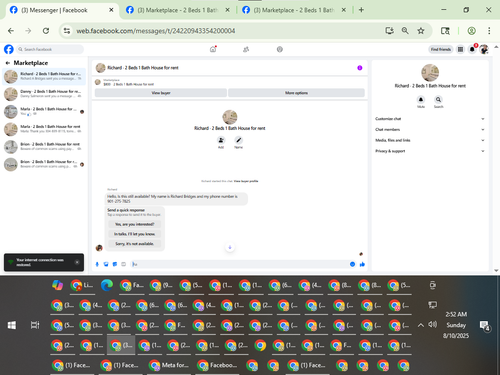Expand Chat members section
Image resolution: width=500 pixels, height=375 pixels.
tap(430, 129)
